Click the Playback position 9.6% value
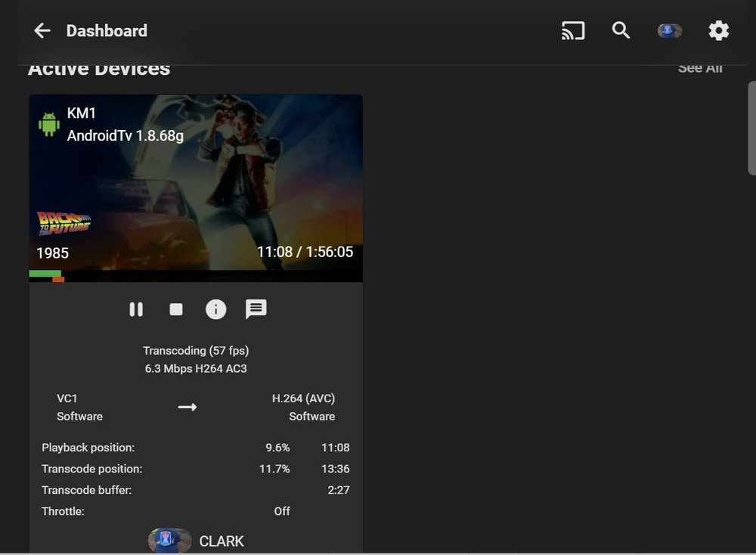The width and height of the screenshot is (756, 555). [x=277, y=448]
